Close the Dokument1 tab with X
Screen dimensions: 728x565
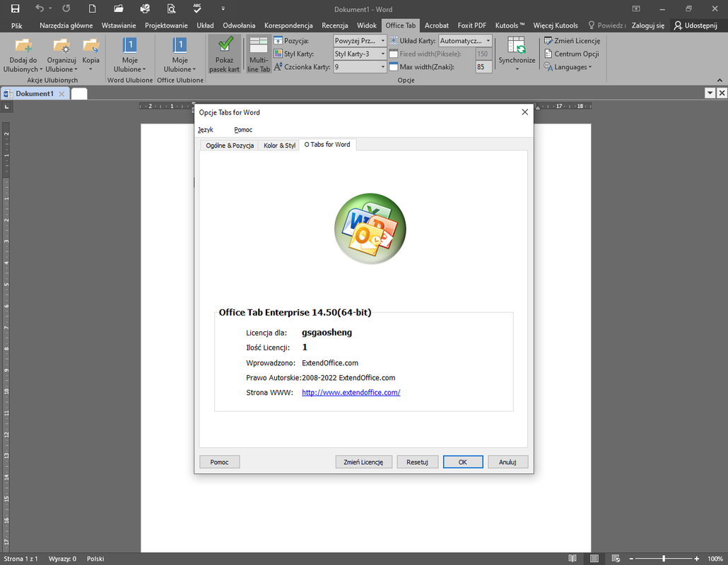click(x=61, y=94)
